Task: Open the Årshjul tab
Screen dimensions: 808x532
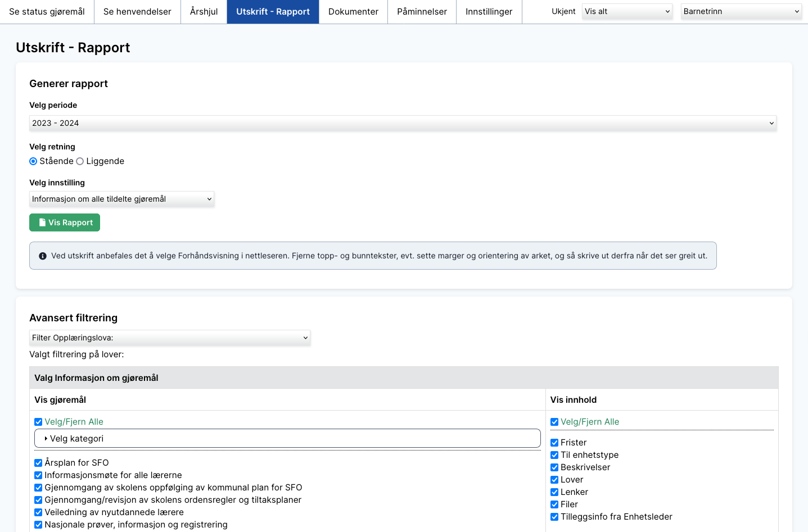Action: coord(204,12)
